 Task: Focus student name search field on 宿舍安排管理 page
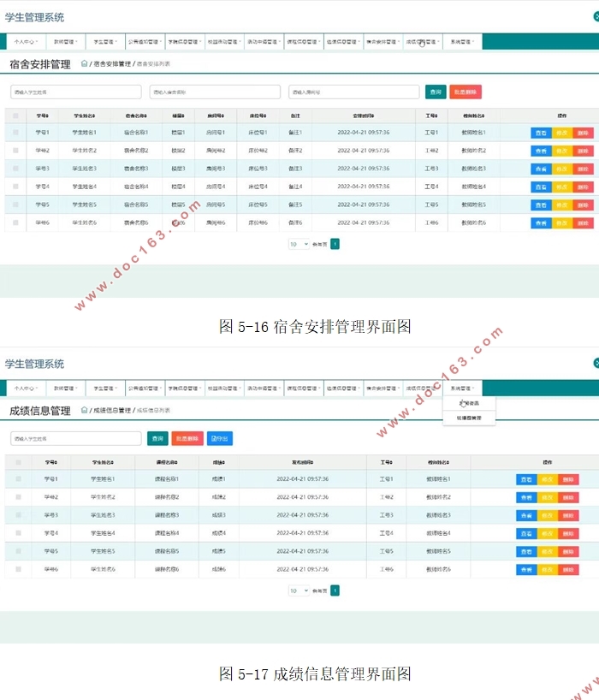(x=76, y=92)
